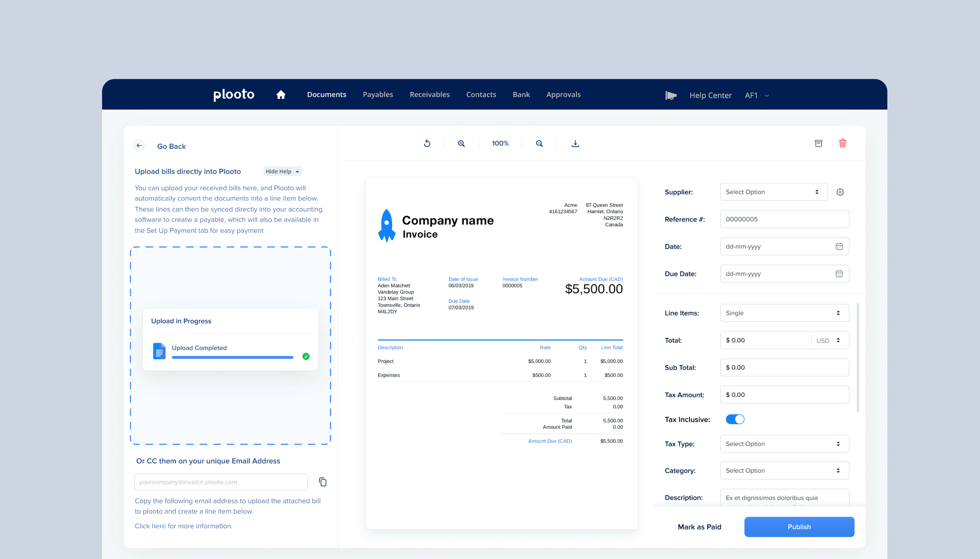Switch to the Approvals menu
The height and width of the screenshot is (559, 980).
click(563, 95)
